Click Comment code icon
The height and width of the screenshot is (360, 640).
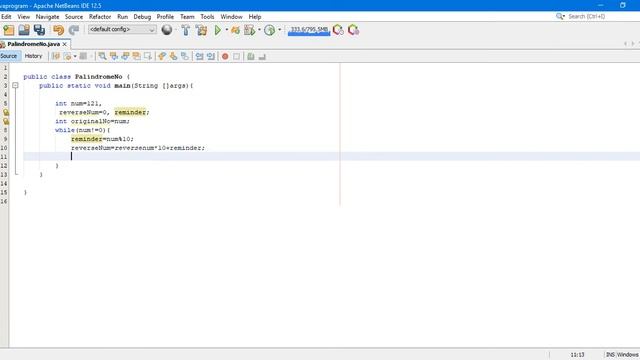point(251,56)
